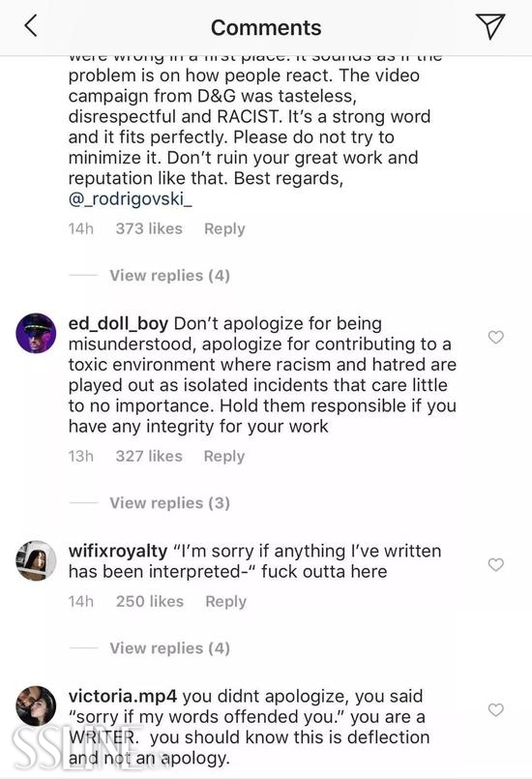Like ed_doll_boy's comment with heart
This screenshot has height=779, width=532.
pyautogui.click(x=496, y=338)
